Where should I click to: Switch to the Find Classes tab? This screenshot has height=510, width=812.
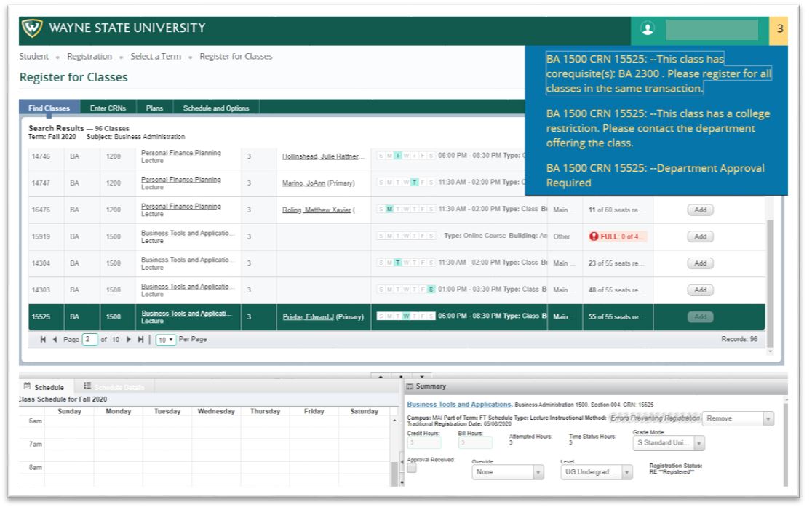(x=49, y=108)
